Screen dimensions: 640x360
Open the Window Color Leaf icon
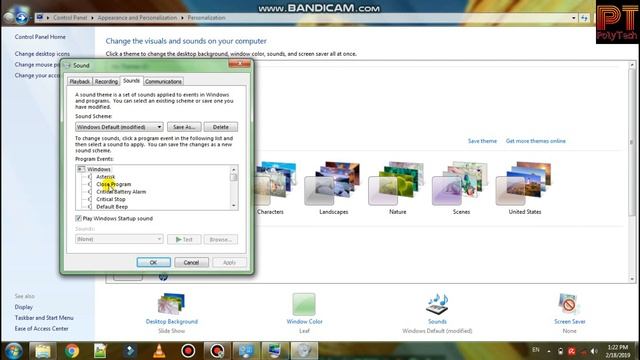304,304
